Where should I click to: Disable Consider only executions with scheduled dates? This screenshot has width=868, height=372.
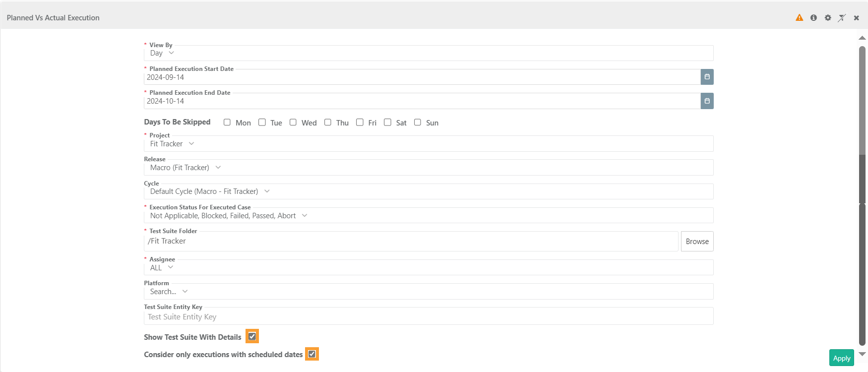tap(312, 354)
